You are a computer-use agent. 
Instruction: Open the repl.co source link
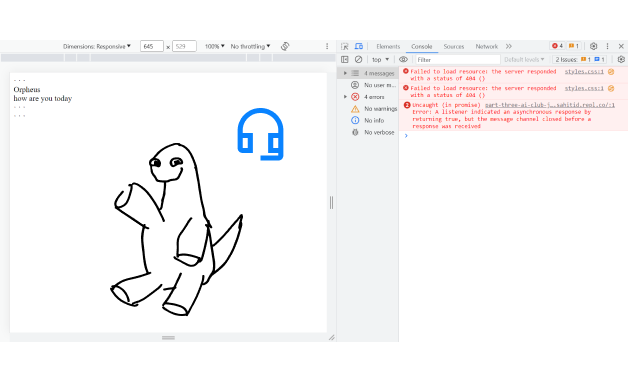pyautogui.click(x=550, y=105)
